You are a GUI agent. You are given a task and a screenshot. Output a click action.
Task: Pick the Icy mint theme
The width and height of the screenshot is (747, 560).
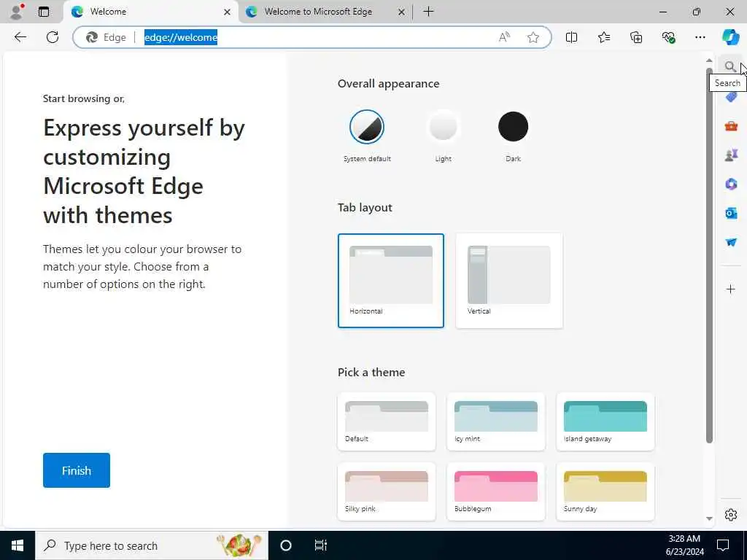tap(495, 421)
